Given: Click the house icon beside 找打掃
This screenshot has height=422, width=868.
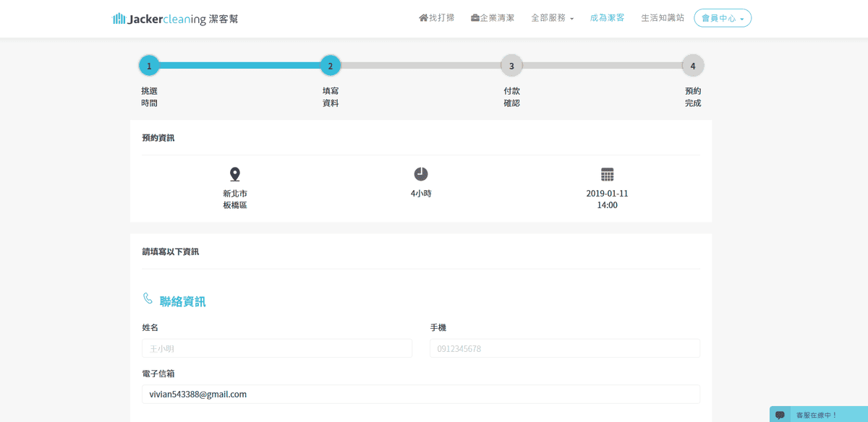Looking at the screenshot, I should (x=423, y=18).
